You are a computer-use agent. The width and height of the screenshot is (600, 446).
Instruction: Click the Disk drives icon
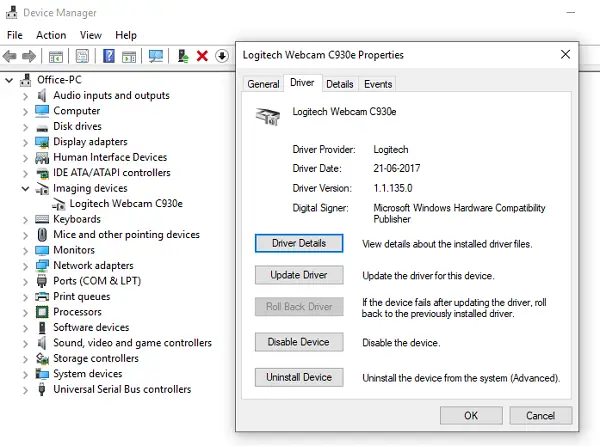(42, 128)
